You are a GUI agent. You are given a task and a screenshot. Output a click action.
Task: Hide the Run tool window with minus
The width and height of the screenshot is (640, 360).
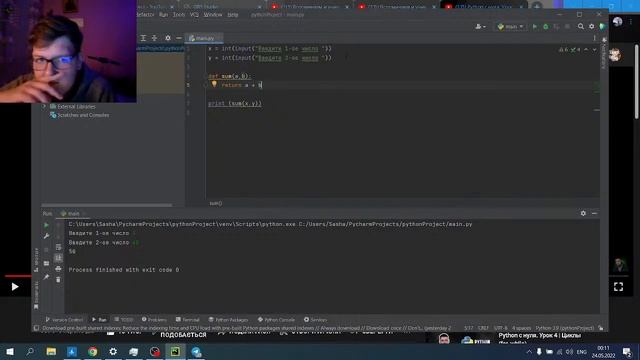point(594,213)
